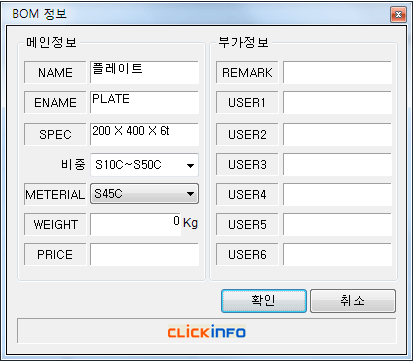The image size is (413, 361).
Task: Click the SPEC field with 200 X 400 X 6t
Action: point(144,134)
